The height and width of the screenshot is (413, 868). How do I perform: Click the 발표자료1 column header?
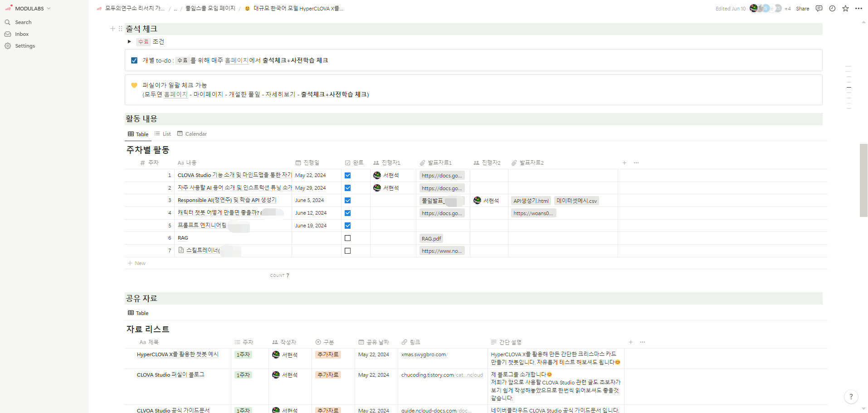coord(436,162)
